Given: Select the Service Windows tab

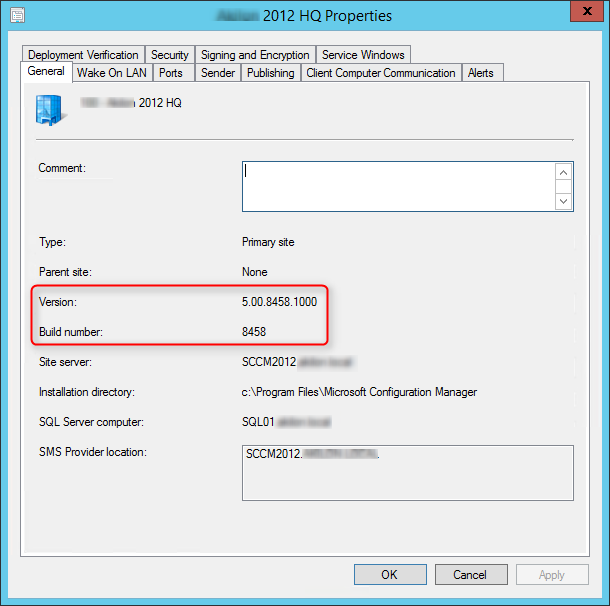Looking at the screenshot, I should [363, 54].
